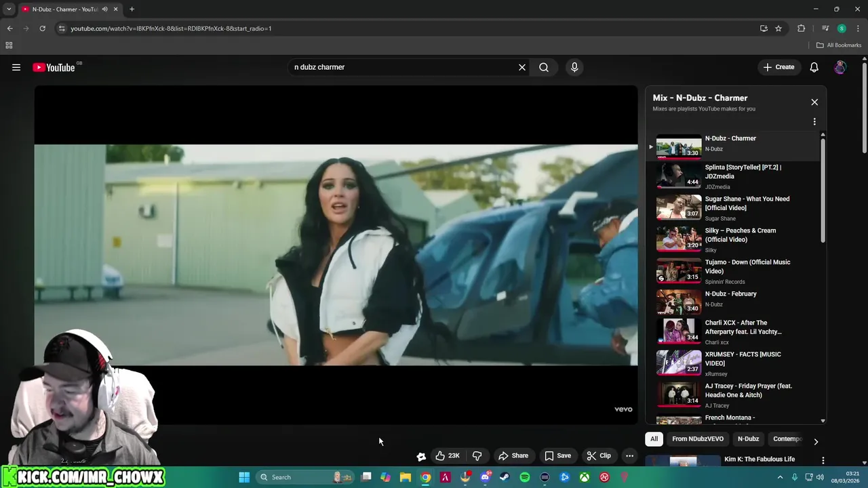Image resolution: width=868 pixels, height=488 pixels.
Task: Show more filter chips with the right arrow
Action: (x=816, y=441)
